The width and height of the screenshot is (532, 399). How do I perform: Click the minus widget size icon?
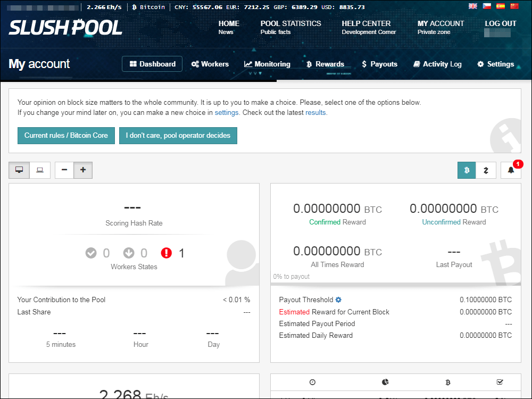[x=64, y=170]
